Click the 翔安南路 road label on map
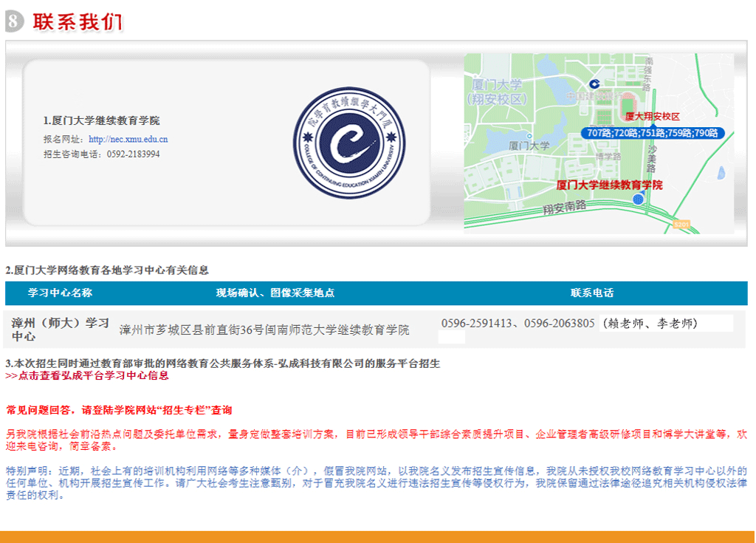The image size is (756, 543). coord(565,207)
